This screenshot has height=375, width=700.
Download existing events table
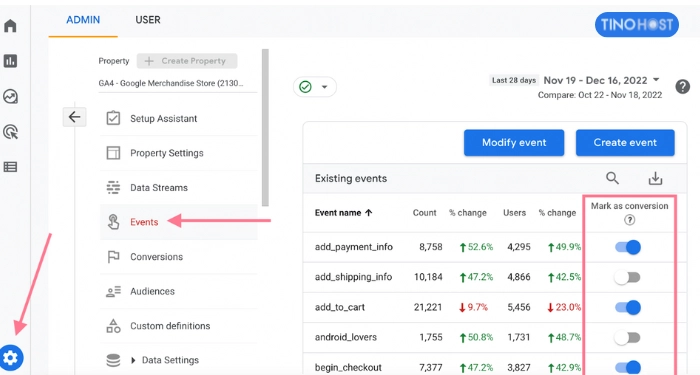655,178
